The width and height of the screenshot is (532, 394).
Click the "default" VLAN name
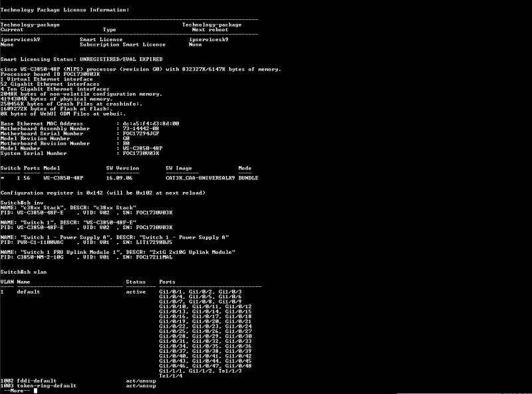[29, 292]
